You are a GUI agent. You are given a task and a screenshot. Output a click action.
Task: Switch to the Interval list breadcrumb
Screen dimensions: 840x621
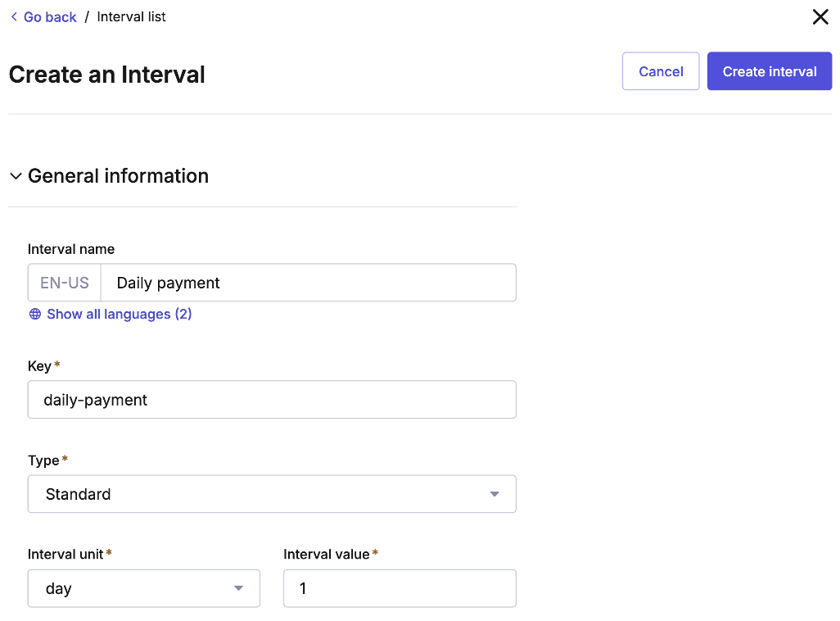(x=131, y=16)
